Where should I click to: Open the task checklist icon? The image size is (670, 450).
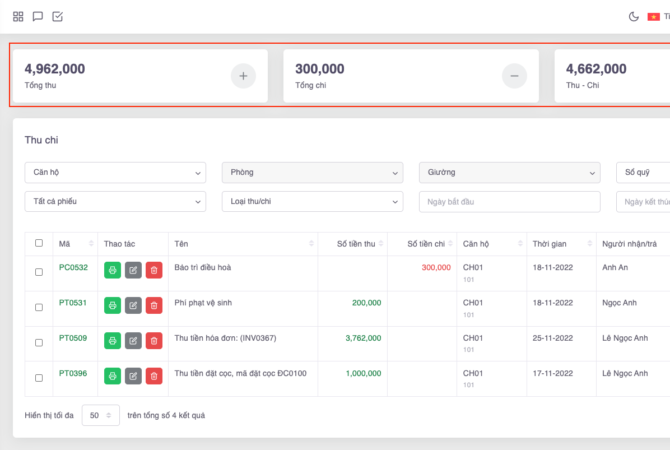point(57,16)
